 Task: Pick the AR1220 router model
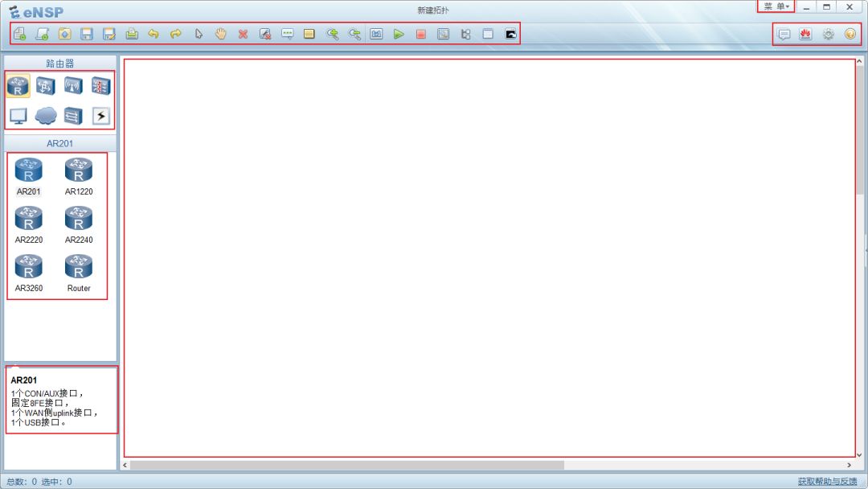tap(79, 177)
